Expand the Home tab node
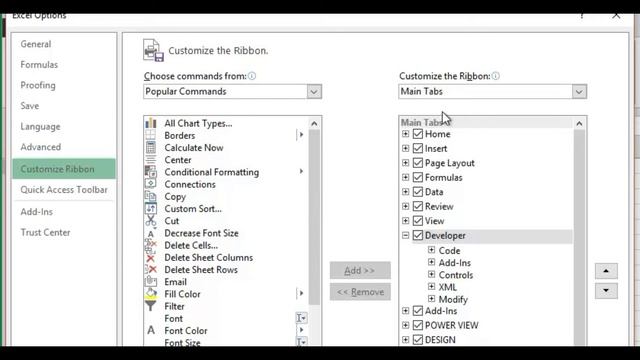640x360 pixels. tap(405, 134)
